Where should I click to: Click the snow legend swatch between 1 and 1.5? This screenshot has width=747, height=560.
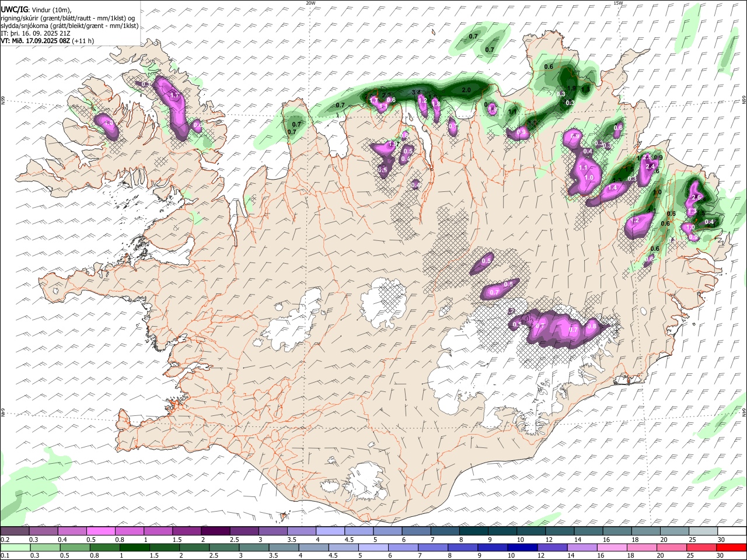pos(158,531)
